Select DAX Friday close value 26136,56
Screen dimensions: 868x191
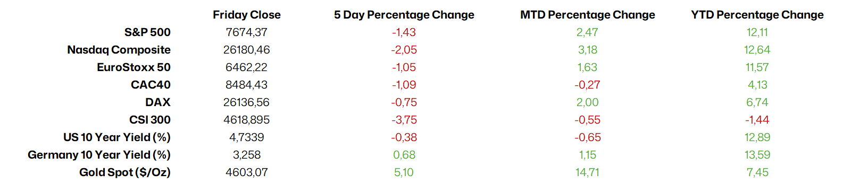247,102
